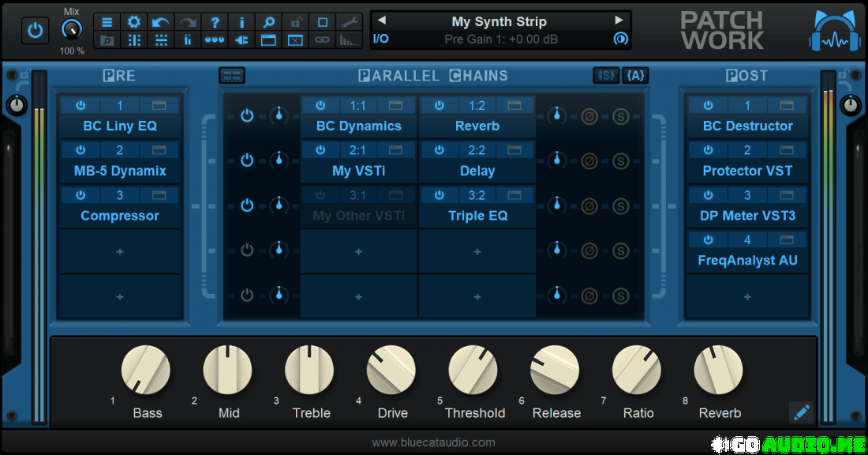This screenshot has width=868, height=455.
Task: Click the chain link icon in toolbar
Action: pyautogui.click(x=322, y=40)
